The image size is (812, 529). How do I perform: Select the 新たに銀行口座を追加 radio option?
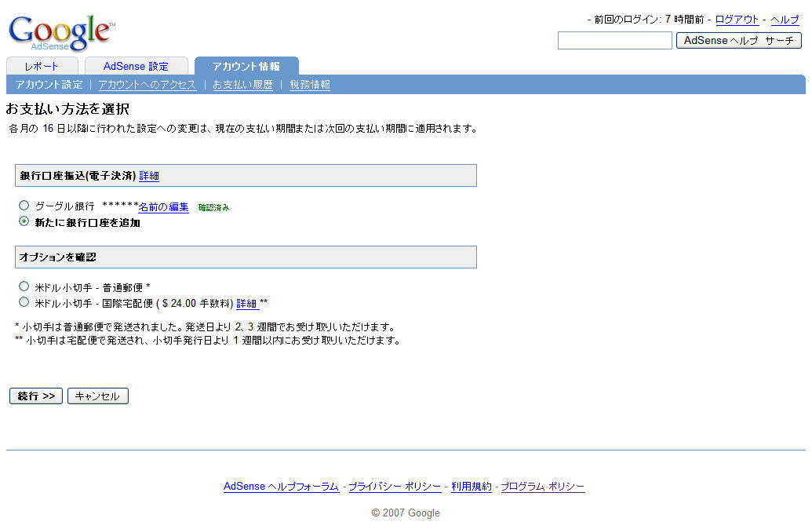click(x=24, y=221)
